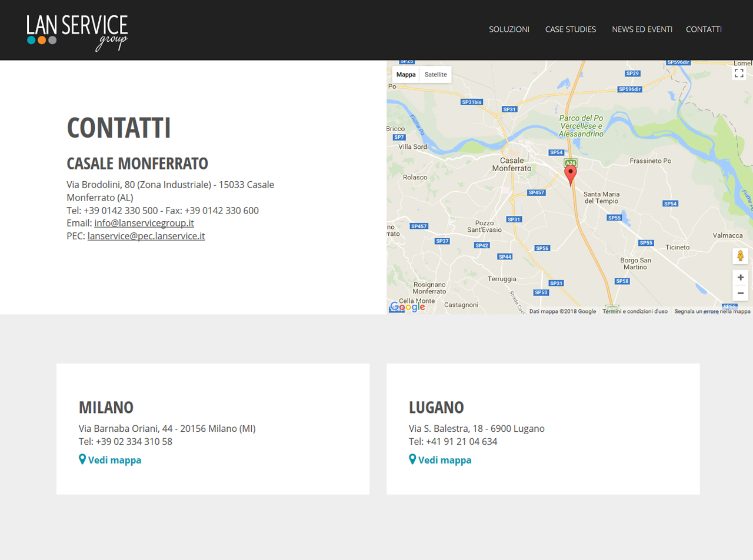Click the pin icon under Milano address
Screen dimensions: 753x560
coord(82,459)
